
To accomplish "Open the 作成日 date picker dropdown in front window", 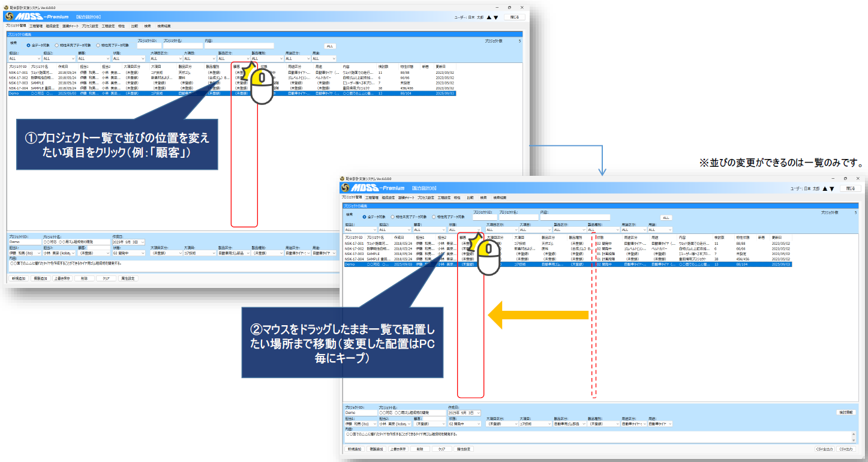I will pos(479,413).
